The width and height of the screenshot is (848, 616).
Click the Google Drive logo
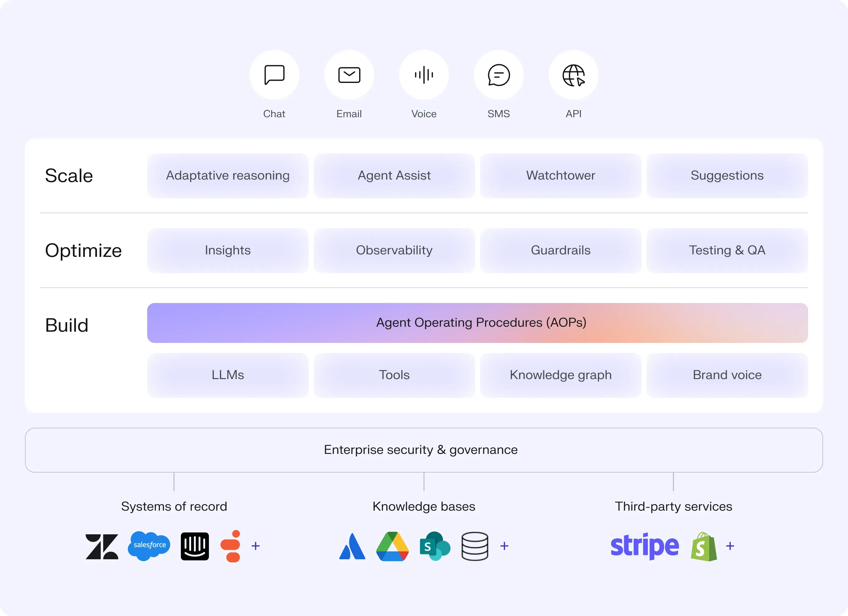pyautogui.click(x=392, y=546)
